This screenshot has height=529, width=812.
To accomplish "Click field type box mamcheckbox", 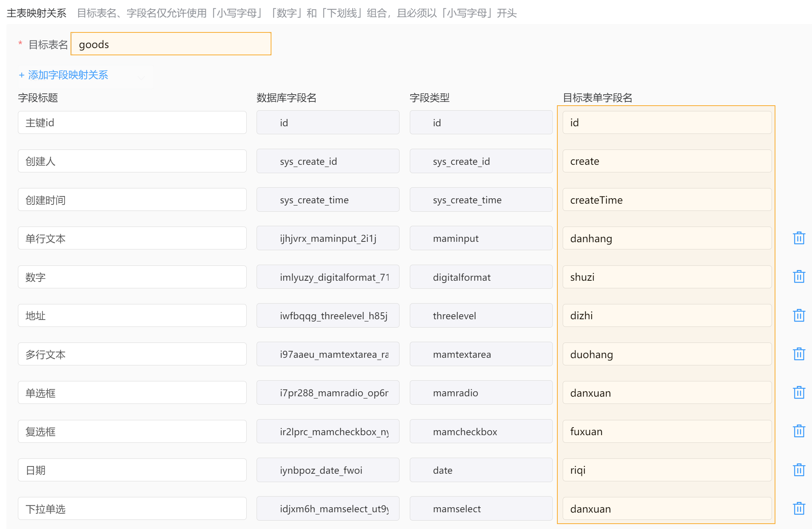I will [481, 431].
